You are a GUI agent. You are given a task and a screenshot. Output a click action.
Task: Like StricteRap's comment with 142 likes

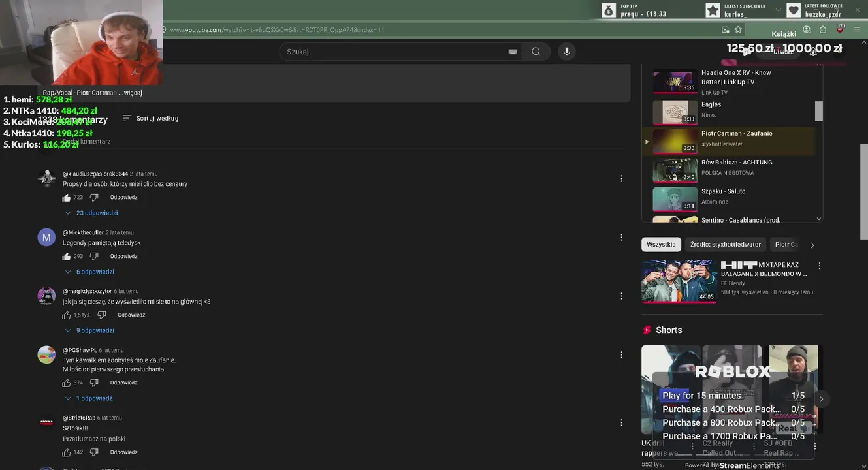67,452
